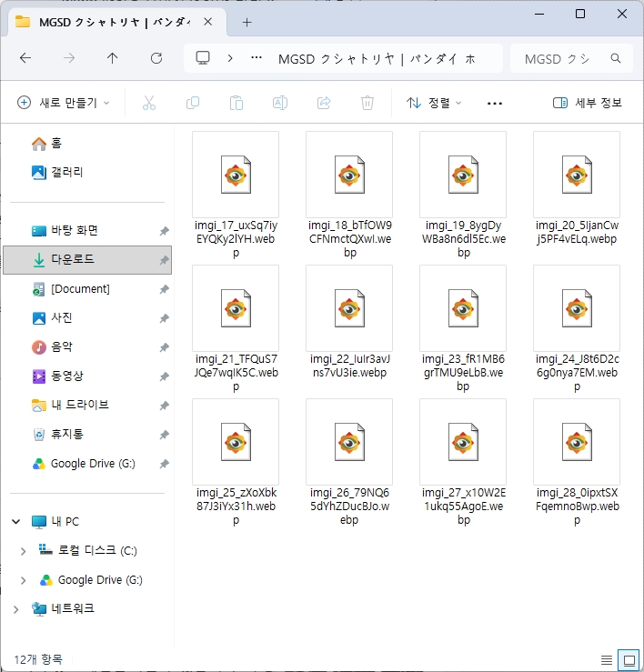644x672 pixels.
Task: Go back with the left arrow button
Action: (x=25, y=58)
